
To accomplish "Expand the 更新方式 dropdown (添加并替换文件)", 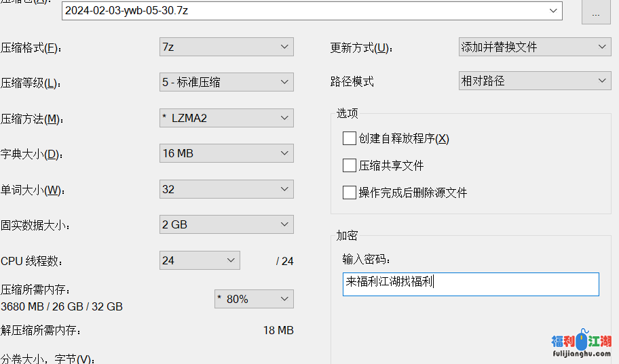I will coord(535,47).
